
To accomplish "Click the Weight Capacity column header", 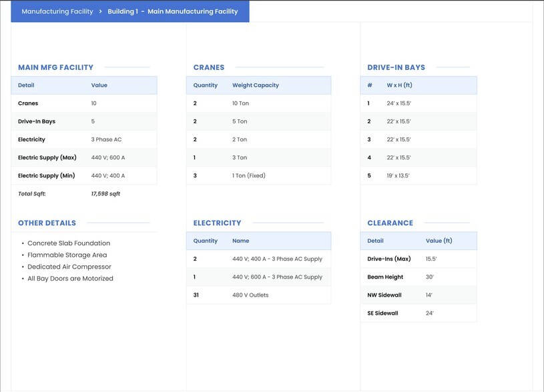I will (256, 85).
